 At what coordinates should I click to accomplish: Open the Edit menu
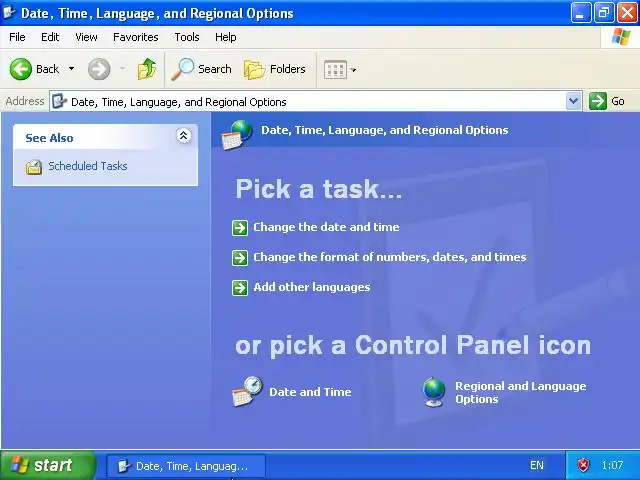pos(50,37)
